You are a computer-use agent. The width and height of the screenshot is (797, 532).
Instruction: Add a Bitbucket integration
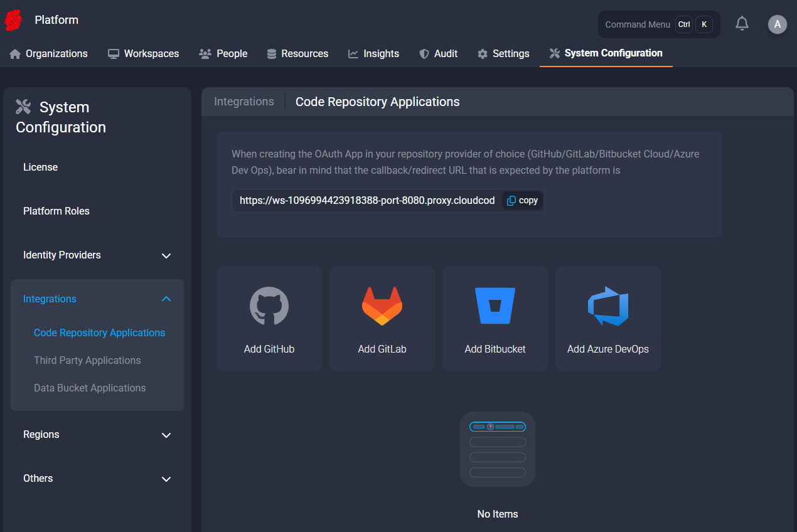(495, 319)
